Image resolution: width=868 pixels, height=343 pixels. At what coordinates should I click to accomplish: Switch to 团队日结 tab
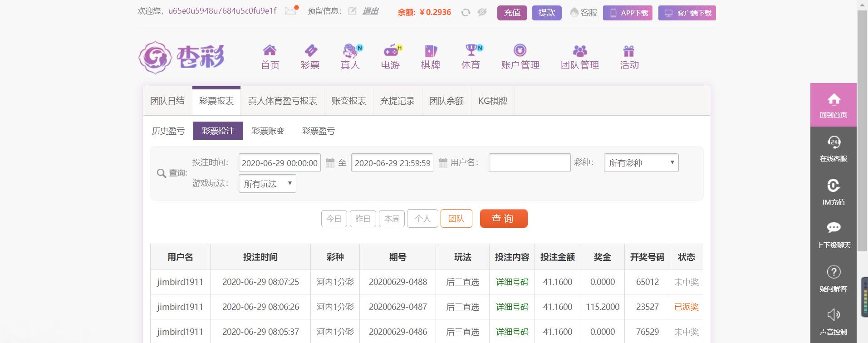click(167, 101)
